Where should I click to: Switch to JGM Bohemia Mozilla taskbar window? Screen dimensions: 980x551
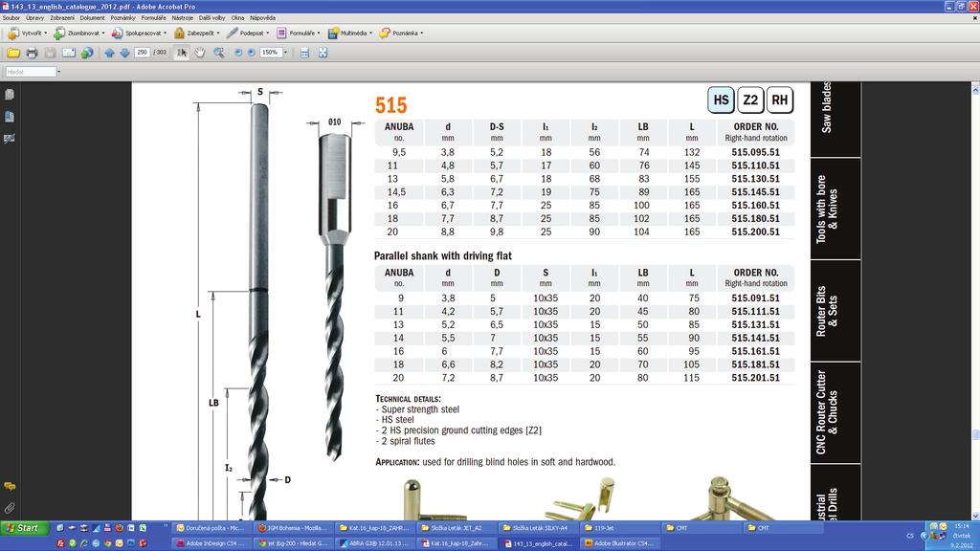point(293,528)
